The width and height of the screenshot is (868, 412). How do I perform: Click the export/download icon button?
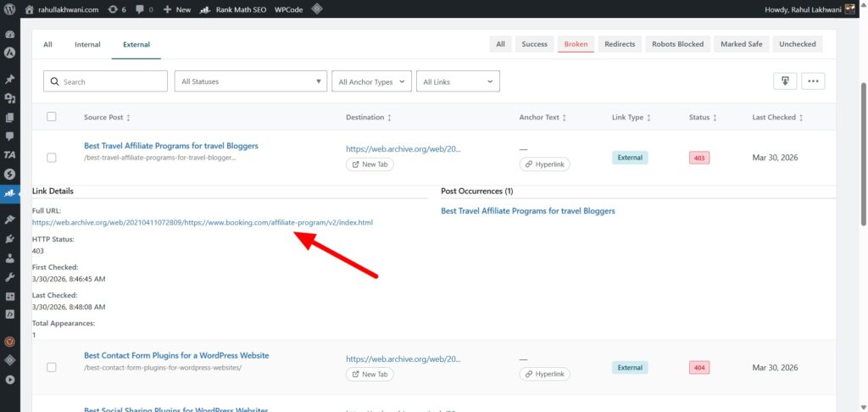pyautogui.click(x=785, y=81)
